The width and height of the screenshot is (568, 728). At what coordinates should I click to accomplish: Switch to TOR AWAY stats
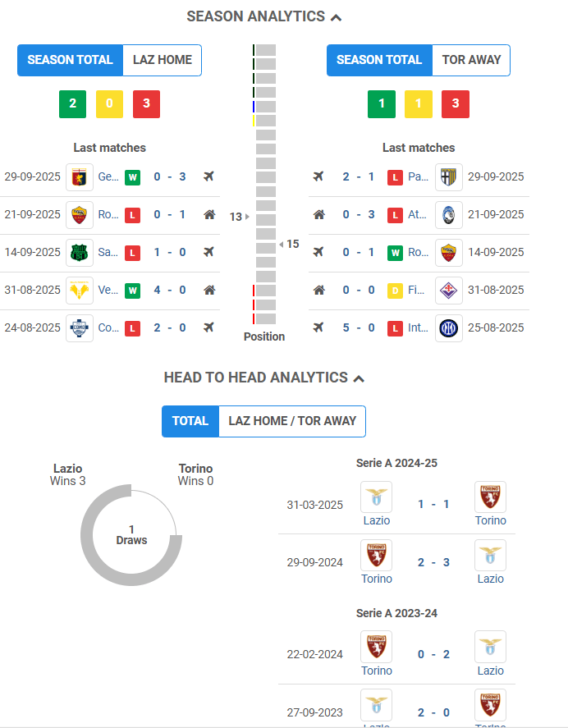471,60
